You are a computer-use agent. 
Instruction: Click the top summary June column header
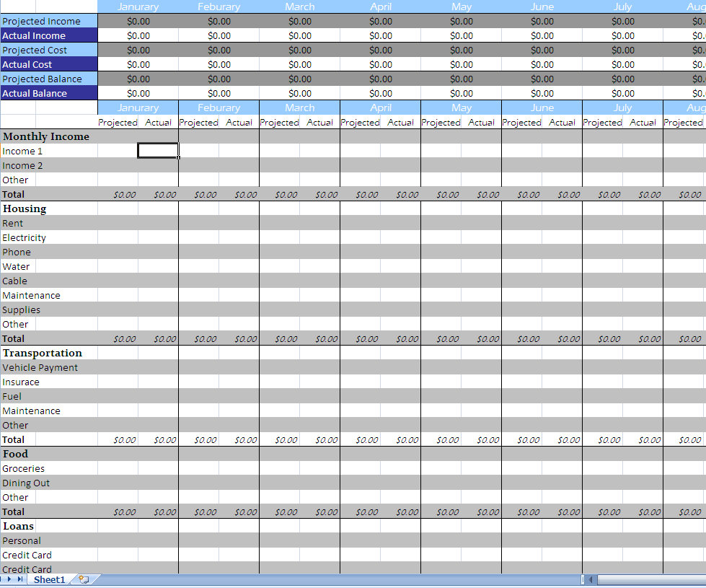[542, 6]
